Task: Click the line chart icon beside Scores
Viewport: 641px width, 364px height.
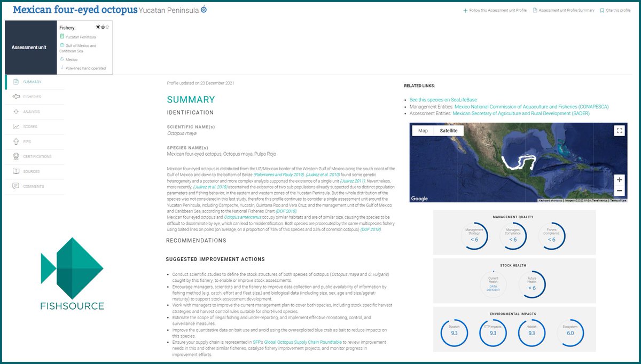Action: click(16, 126)
